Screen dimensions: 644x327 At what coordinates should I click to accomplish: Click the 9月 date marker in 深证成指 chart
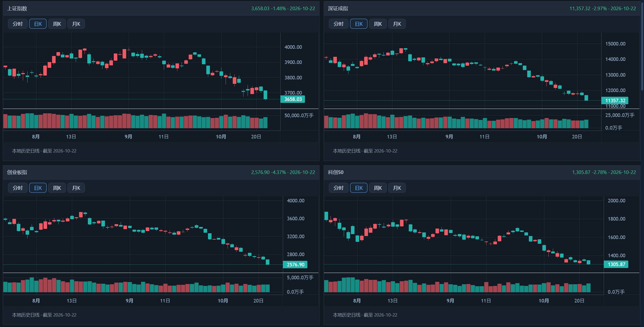449,137
